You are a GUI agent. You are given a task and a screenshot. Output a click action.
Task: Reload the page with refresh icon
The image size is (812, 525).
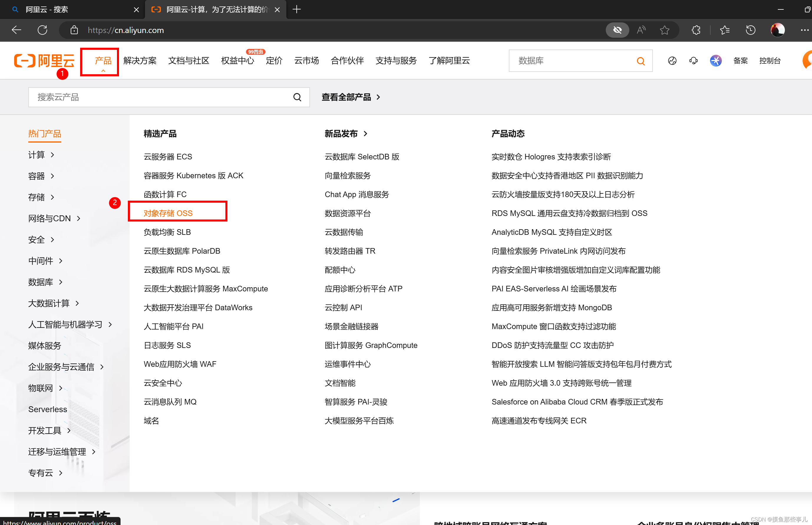point(43,30)
